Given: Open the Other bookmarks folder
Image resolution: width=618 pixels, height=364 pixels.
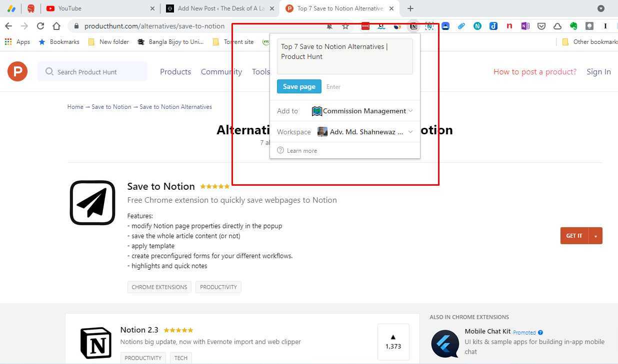Looking at the screenshot, I should pos(590,42).
